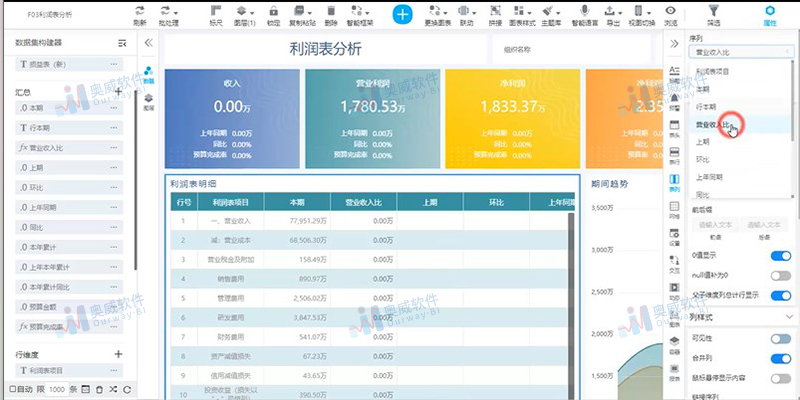Viewport: 800px width, 400px height.
Task: Click the 属性 properties icon
Action: [x=770, y=11]
